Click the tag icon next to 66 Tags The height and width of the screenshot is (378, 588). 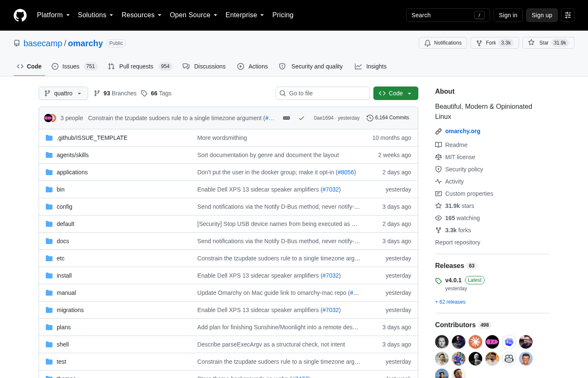tap(144, 93)
